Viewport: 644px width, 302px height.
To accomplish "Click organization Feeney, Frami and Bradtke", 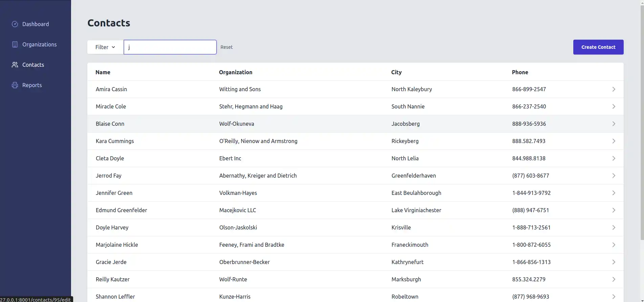I will click(x=252, y=245).
